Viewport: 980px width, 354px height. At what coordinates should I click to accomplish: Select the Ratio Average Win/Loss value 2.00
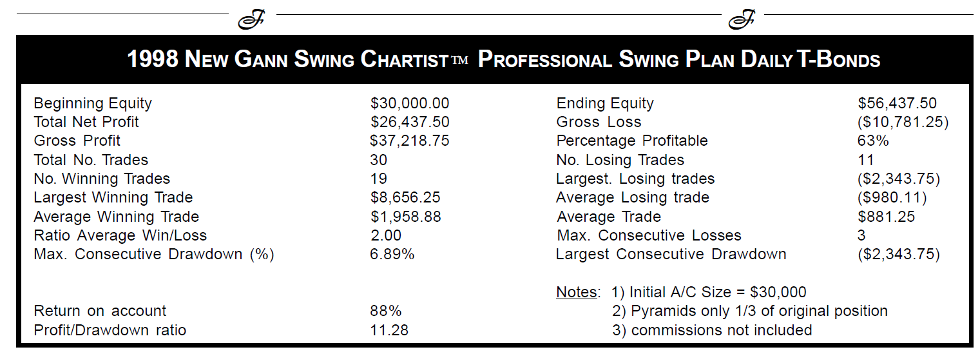(x=386, y=235)
